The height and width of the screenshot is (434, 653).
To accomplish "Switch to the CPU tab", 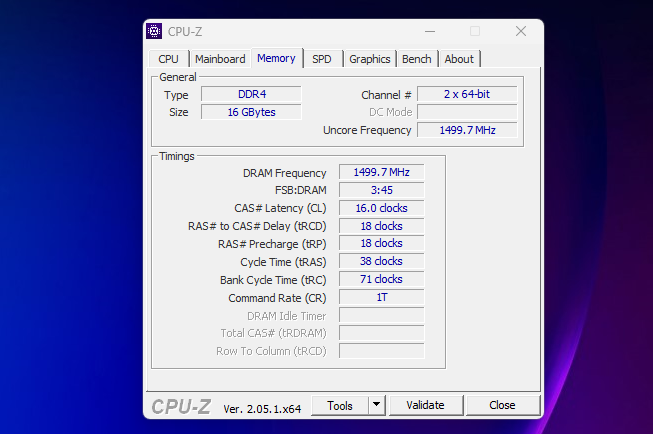I will (168, 59).
